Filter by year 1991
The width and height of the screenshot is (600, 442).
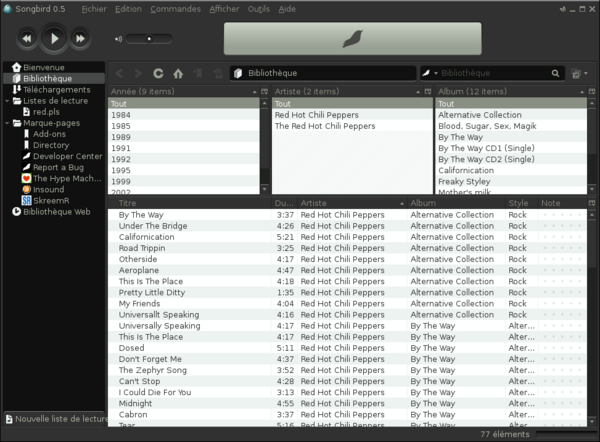coord(184,148)
